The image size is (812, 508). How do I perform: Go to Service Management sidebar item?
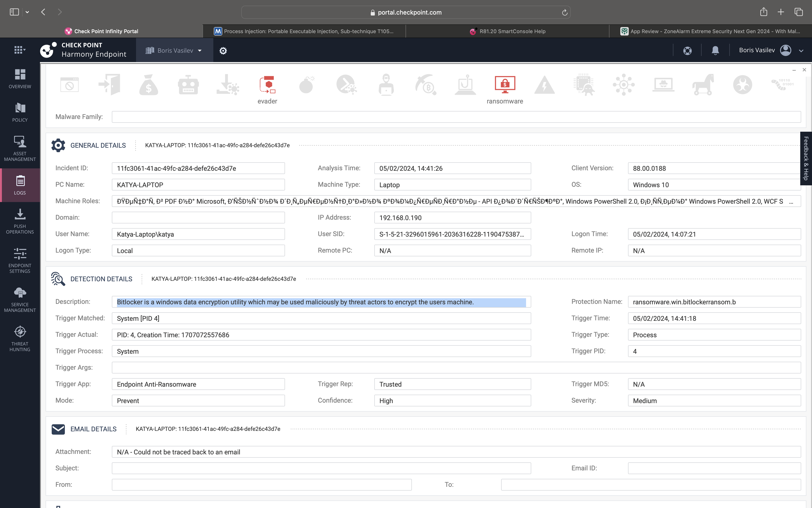pyautogui.click(x=20, y=300)
